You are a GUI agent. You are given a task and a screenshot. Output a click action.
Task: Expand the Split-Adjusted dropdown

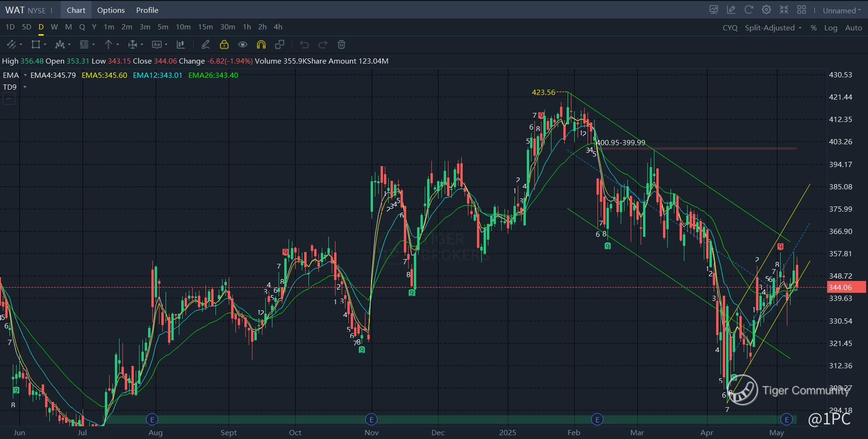[773, 28]
